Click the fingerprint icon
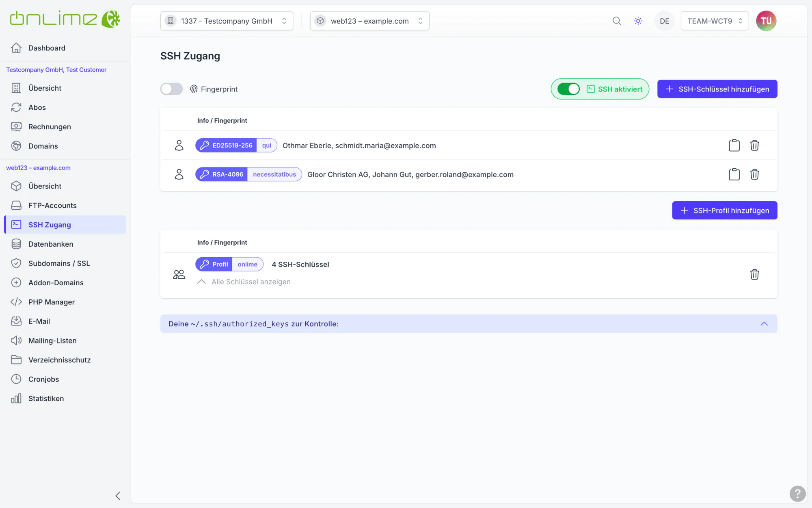Screen dimensions: 812x508 (194, 89)
